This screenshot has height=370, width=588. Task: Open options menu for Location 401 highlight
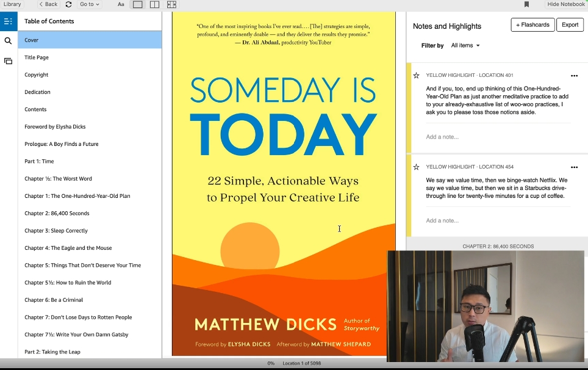coord(574,76)
